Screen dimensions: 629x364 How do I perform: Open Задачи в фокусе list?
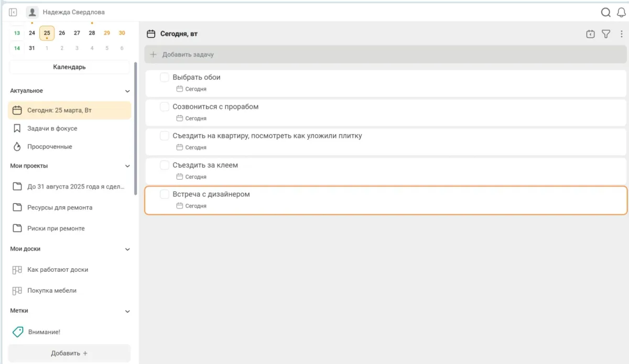click(x=52, y=128)
